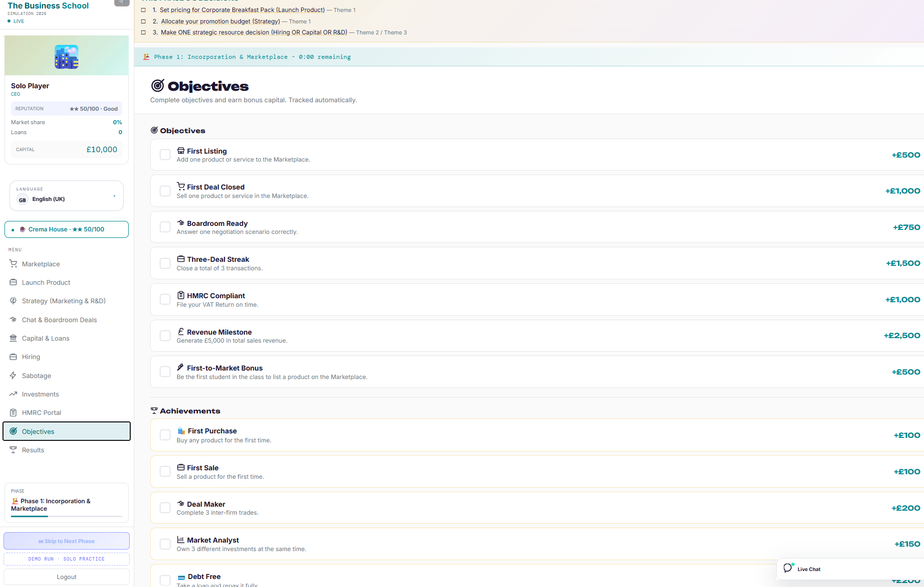Click the First Purchase shopping bag icon
The height and width of the screenshot is (587, 924).
coord(182,431)
